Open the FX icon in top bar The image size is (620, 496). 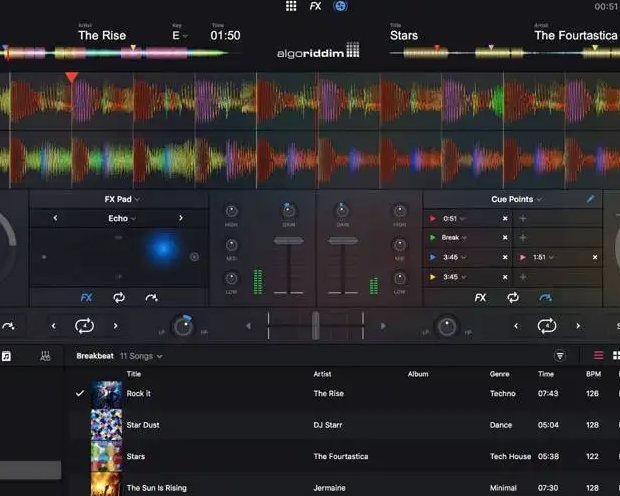316,6
